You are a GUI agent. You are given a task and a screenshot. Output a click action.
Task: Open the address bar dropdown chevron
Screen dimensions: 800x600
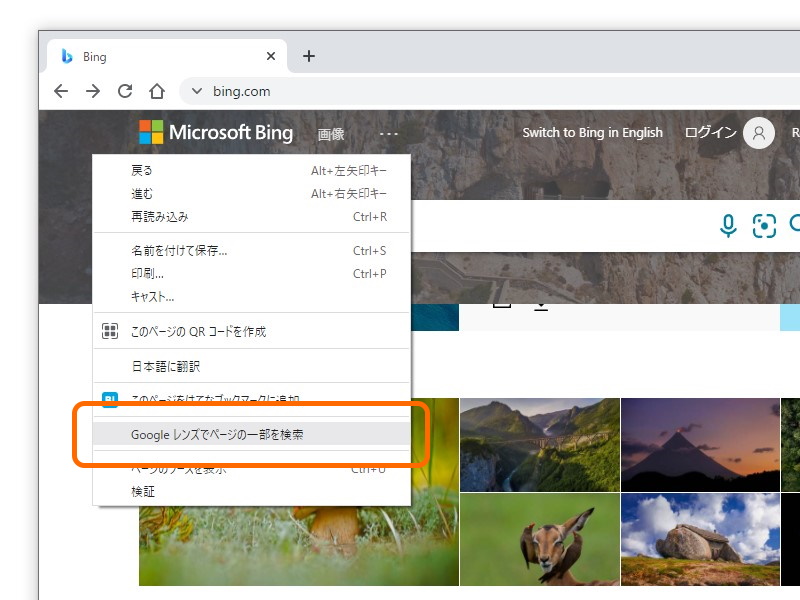(x=196, y=90)
